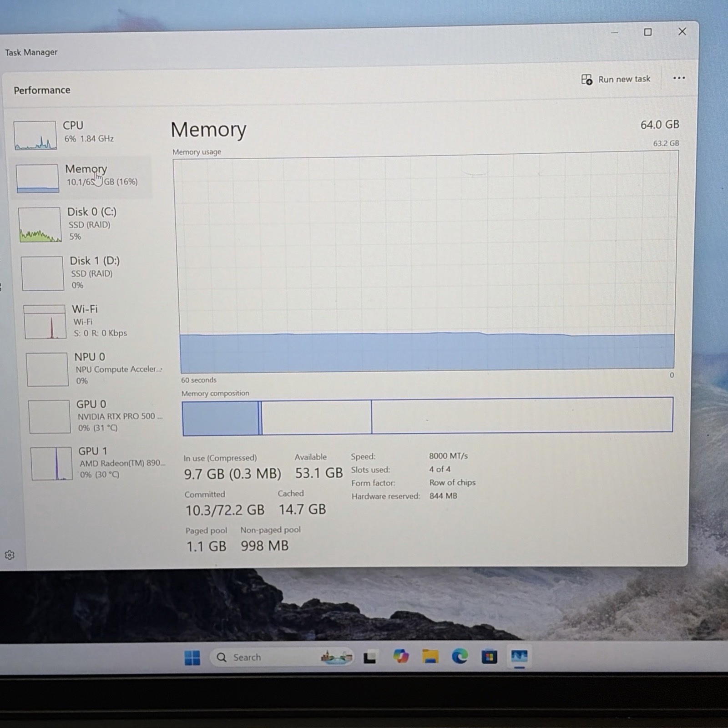Viewport: 728px width, 728px height.
Task: Click the Windows Start button
Action: coord(192,657)
